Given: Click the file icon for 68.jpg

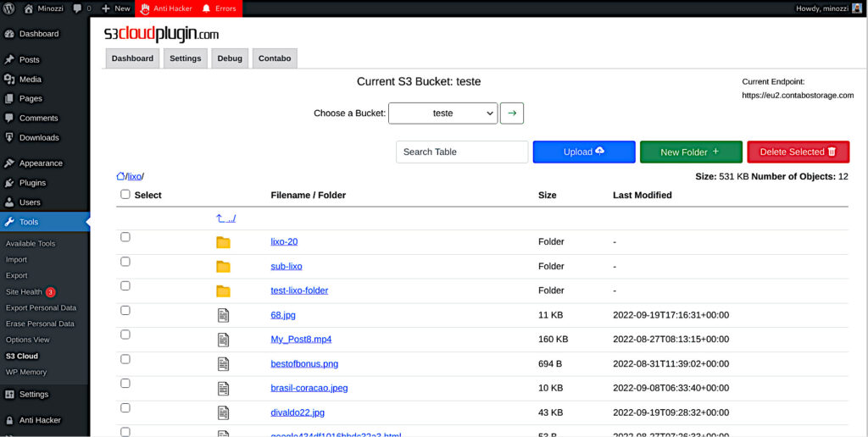Looking at the screenshot, I should click(223, 315).
